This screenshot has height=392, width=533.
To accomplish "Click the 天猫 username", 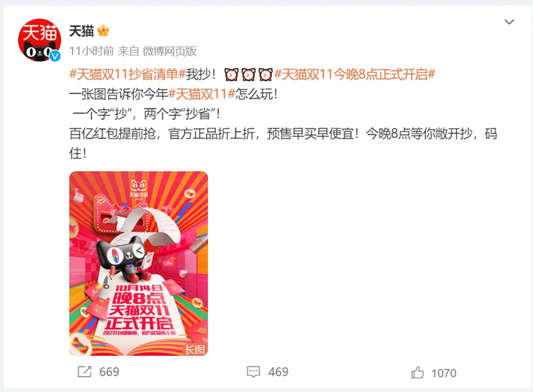I will pos(82,31).
